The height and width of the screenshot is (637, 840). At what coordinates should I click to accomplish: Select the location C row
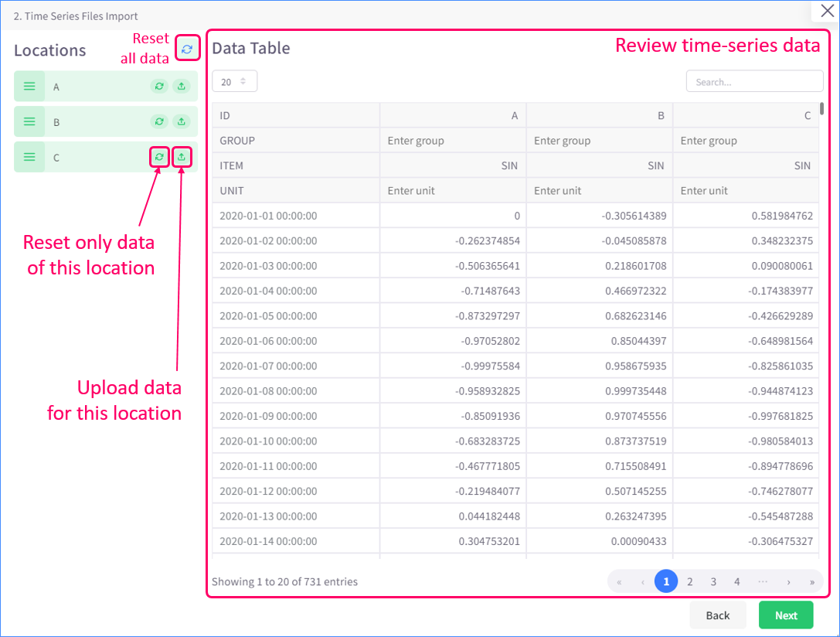(x=106, y=157)
